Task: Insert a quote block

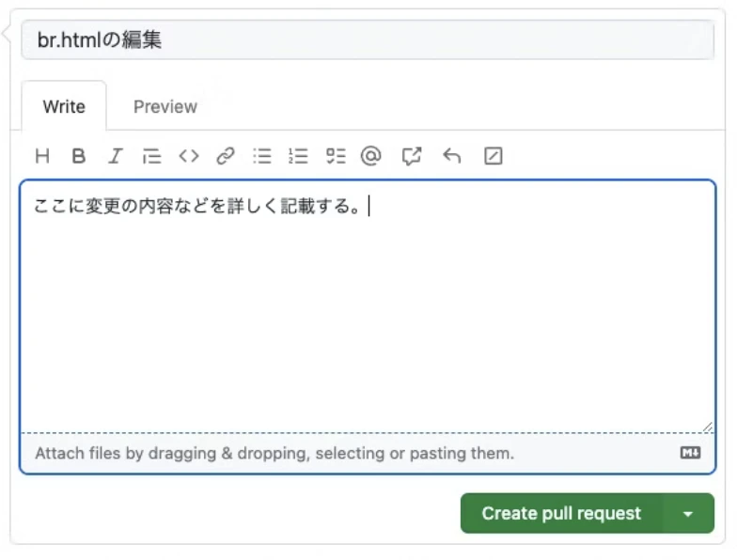Action: click(152, 156)
